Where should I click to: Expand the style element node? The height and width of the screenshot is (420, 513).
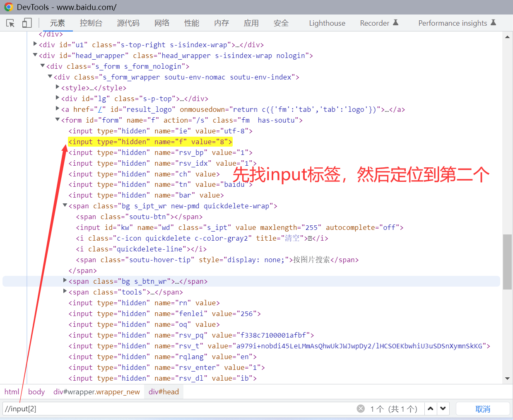(x=58, y=87)
